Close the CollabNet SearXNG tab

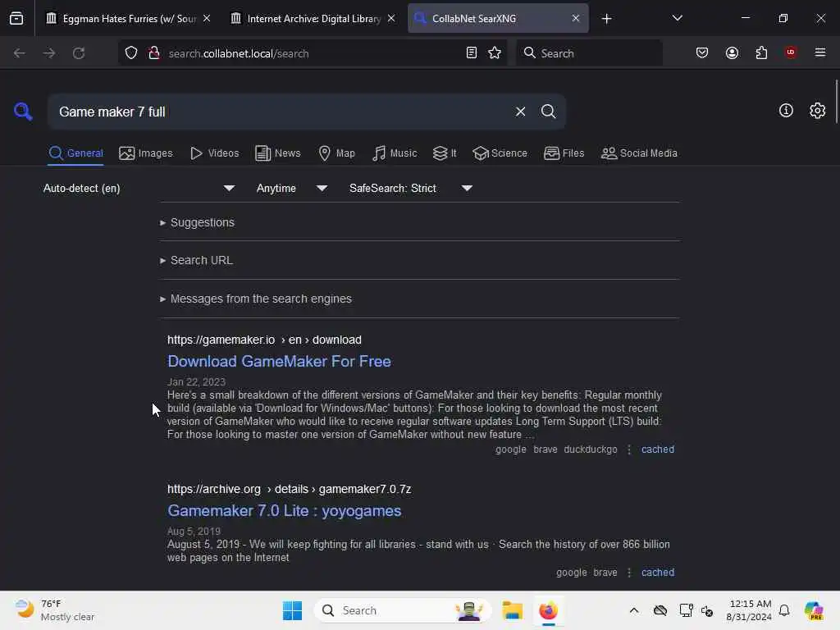coord(575,18)
